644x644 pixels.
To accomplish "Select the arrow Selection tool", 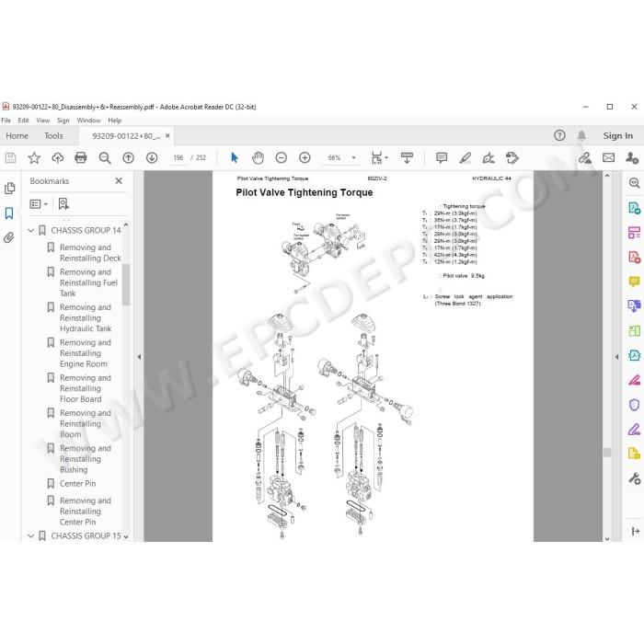I will pyautogui.click(x=235, y=157).
